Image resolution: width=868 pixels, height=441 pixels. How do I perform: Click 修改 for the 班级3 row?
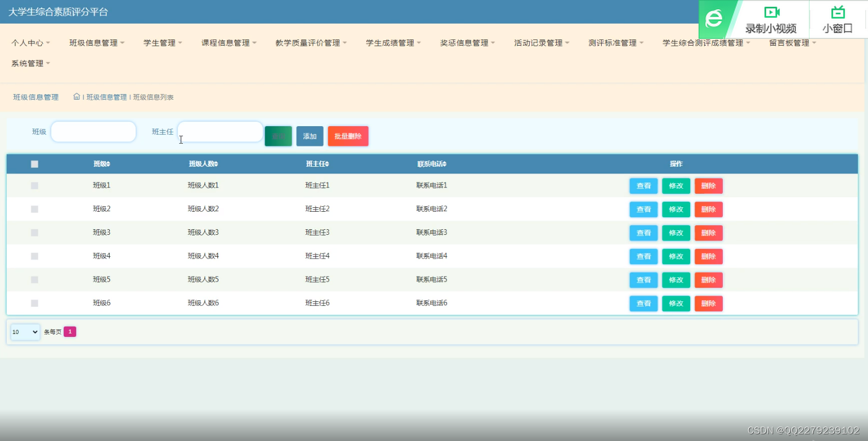tap(675, 233)
